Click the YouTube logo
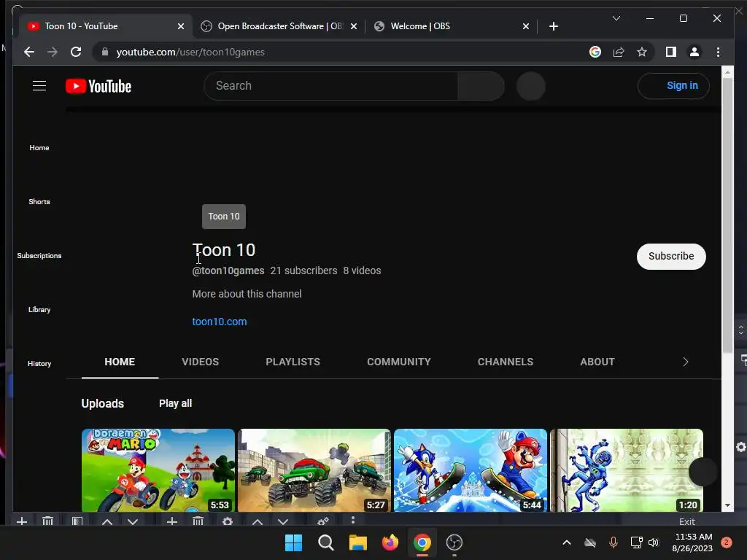The image size is (747, 560). [x=98, y=86]
